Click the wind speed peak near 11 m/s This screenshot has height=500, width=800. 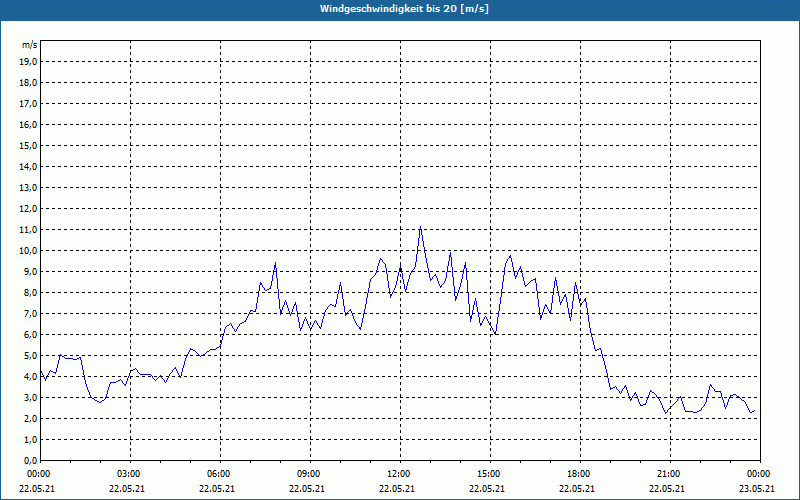click(420, 227)
